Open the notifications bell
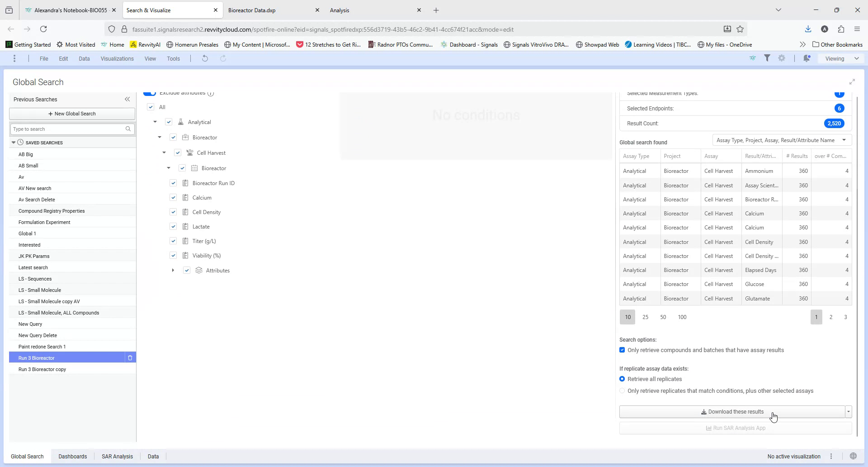868x467 pixels. click(807, 58)
